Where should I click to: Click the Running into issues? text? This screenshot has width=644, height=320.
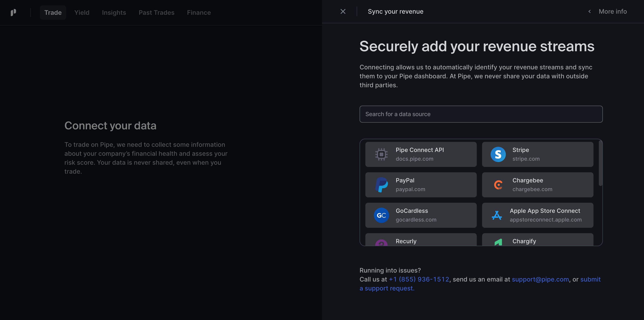[390, 271]
